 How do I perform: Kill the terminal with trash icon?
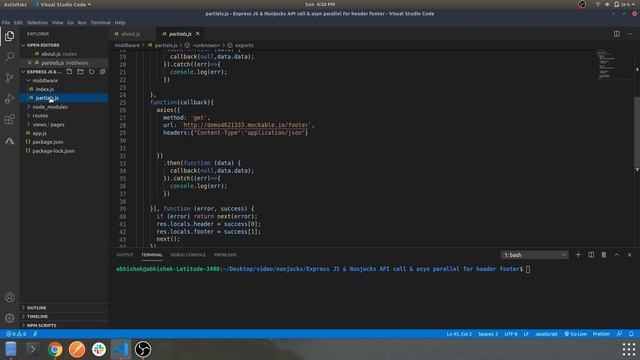[x=604, y=255]
